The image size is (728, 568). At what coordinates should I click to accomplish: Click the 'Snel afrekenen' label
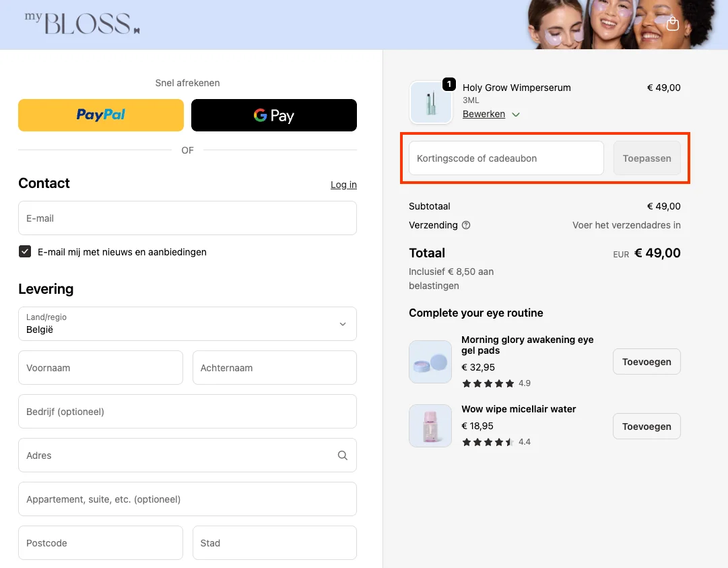click(x=188, y=83)
